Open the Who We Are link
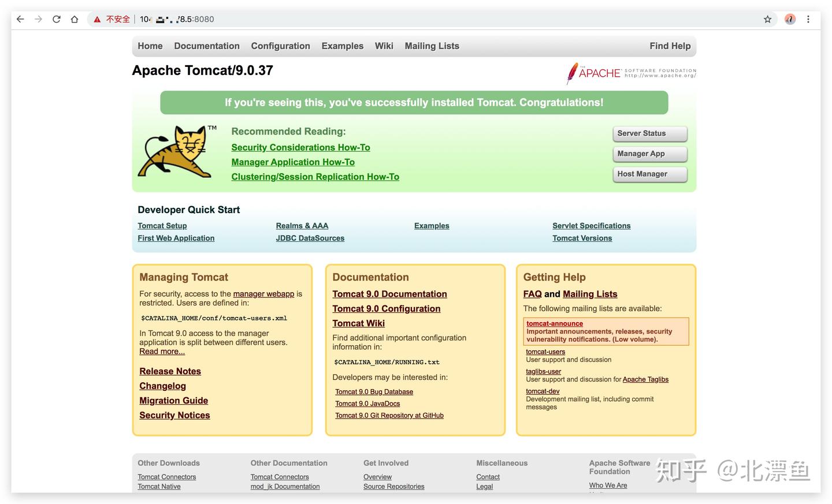The height and width of the screenshot is (504, 832). pos(608,486)
